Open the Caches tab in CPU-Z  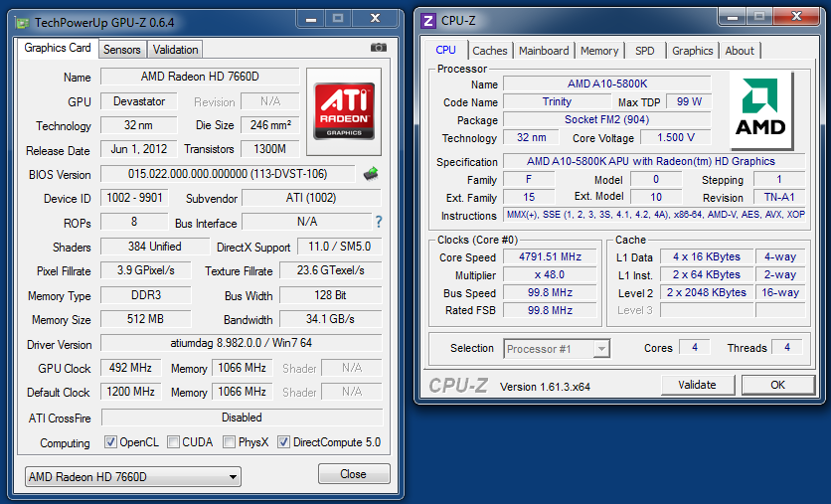tap(490, 51)
